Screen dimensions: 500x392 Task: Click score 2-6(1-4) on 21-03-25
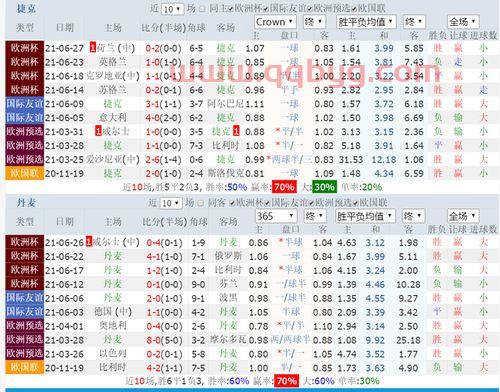(163, 160)
